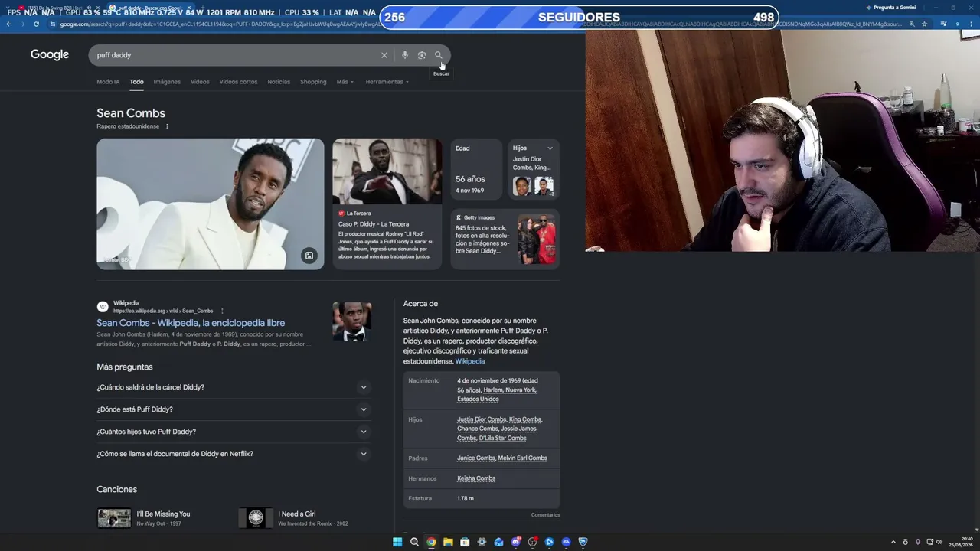
Task: Open Rocket League from the taskbar
Action: (x=583, y=542)
